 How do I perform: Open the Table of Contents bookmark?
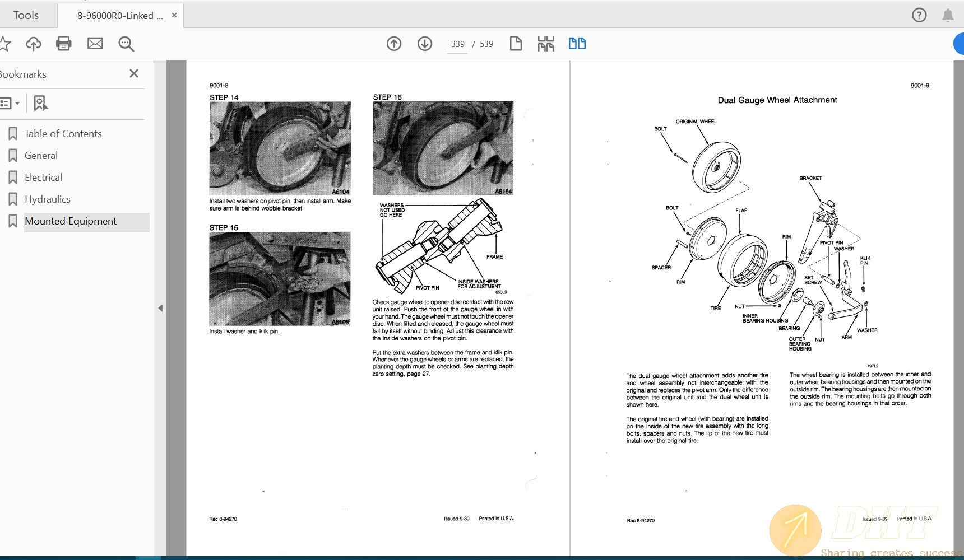click(63, 133)
